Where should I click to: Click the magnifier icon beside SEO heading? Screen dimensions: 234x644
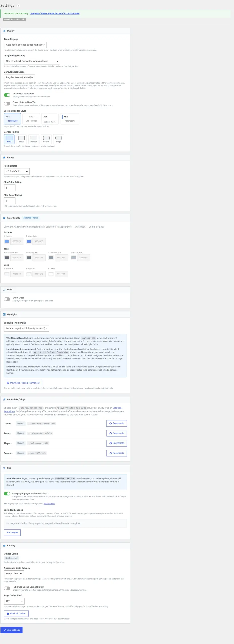(4, 468)
